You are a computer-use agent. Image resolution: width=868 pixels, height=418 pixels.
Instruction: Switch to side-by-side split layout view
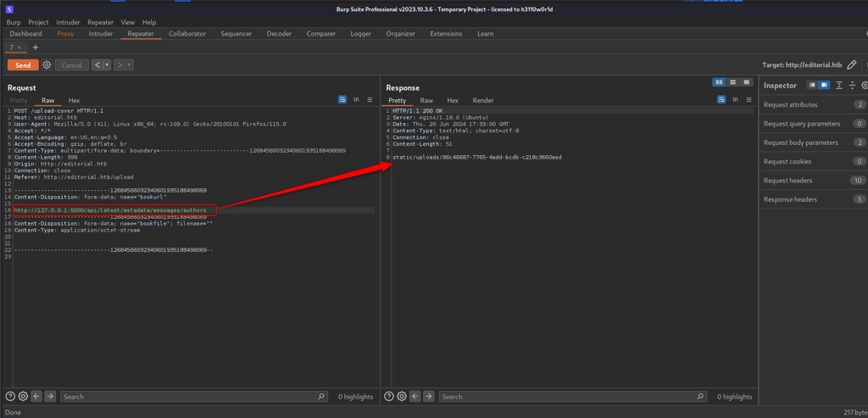coord(719,82)
